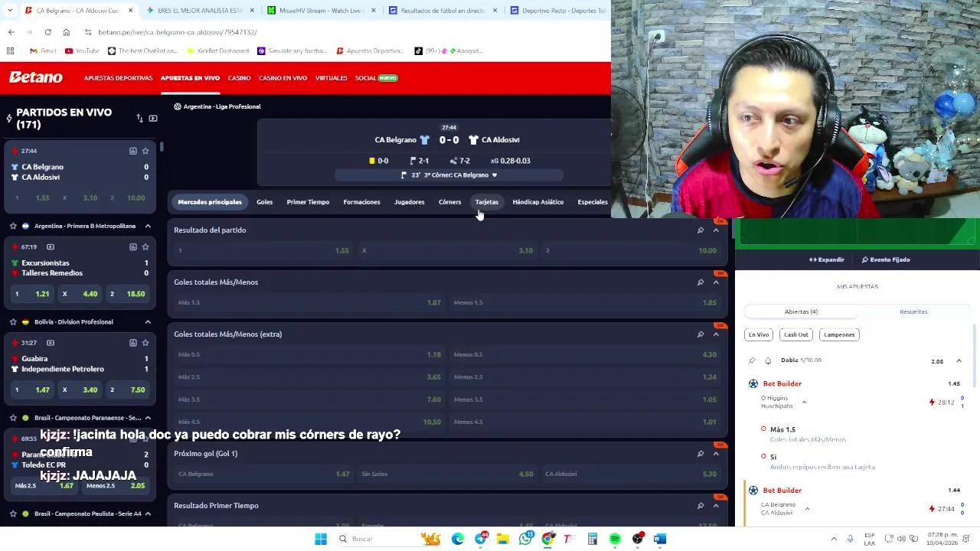Star the Brasil Campeonato Paulista Serie A4 league
Screen dimensions: 980x551
coord(13,514)
